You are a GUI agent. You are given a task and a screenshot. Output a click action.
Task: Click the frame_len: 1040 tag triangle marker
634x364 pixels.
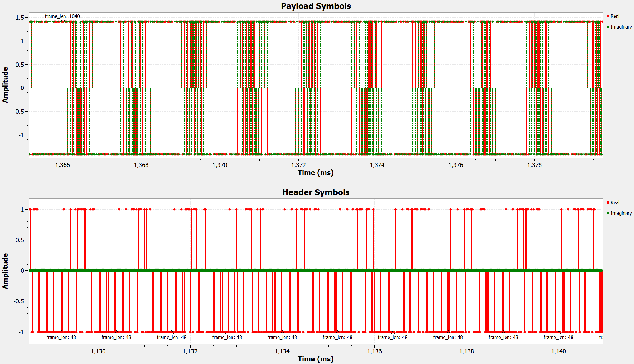click(x=62, y=21)
